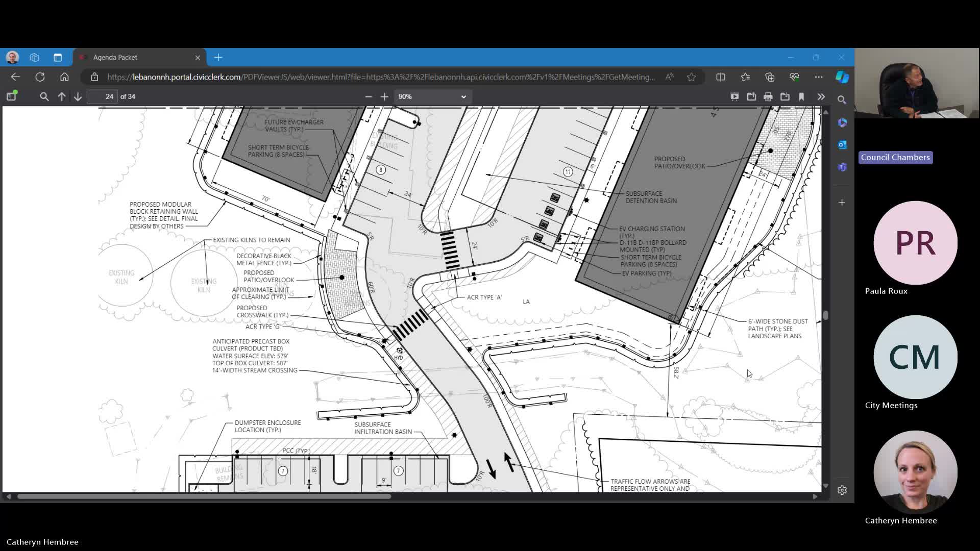The height and width of the screenshot is (551, 980).
Task: Open the PDF presentation mode icon
Action: click(735, 96)
